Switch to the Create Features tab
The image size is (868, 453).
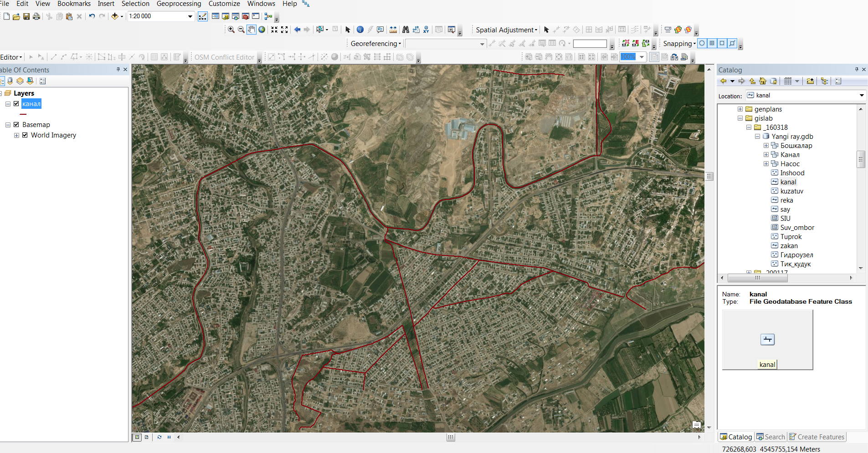[817, 437]
